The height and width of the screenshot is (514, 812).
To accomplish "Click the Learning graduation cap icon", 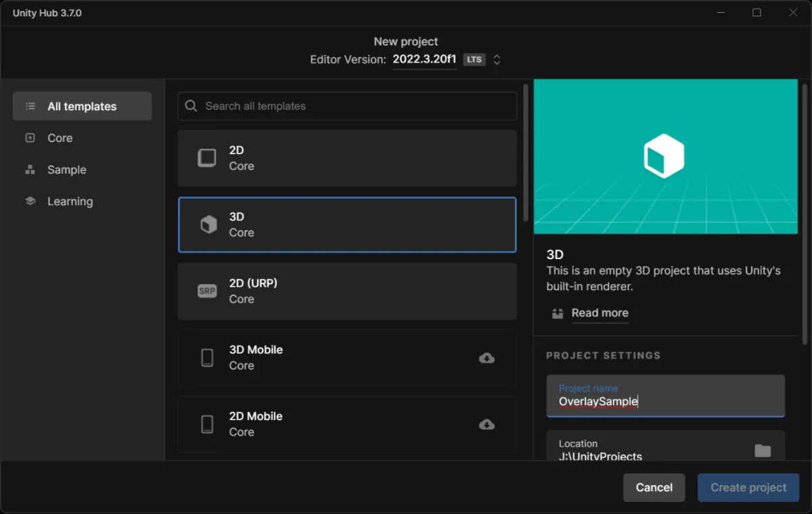I will pos(30,202).
